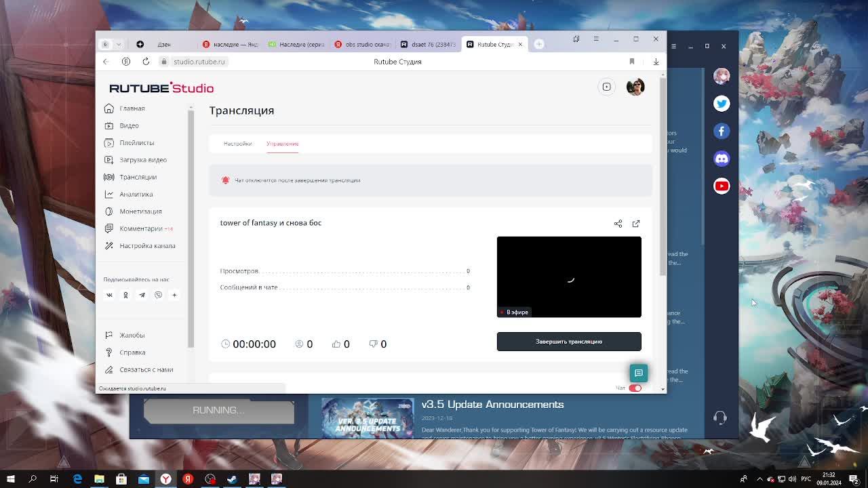Open the Odnoklassniki social link
This screenshot has height=488, width=868.
pyautogui.click(x=125, y=295)
